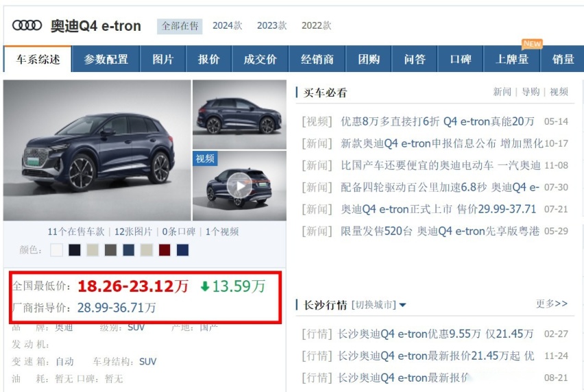Viewport: 584px width, 392px height.
Task: Open the 上牌量 tab with NEW badge
Action: click(x=512, y=59)
